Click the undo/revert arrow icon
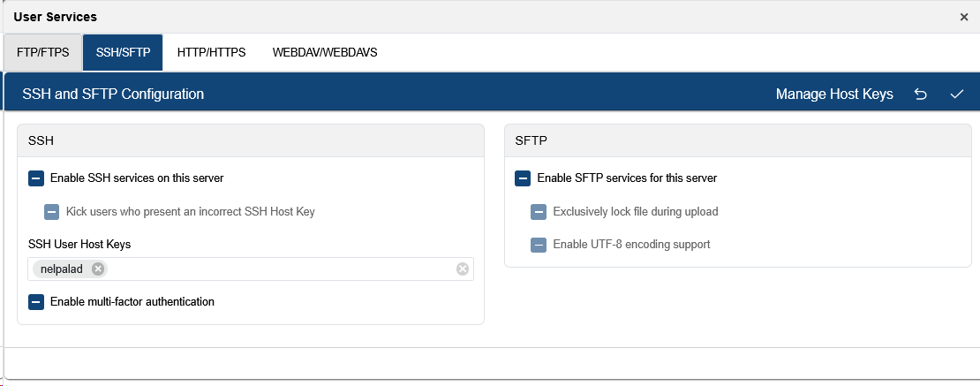The width and height of the screenshot is (980, 386). [x=921, y=94]
